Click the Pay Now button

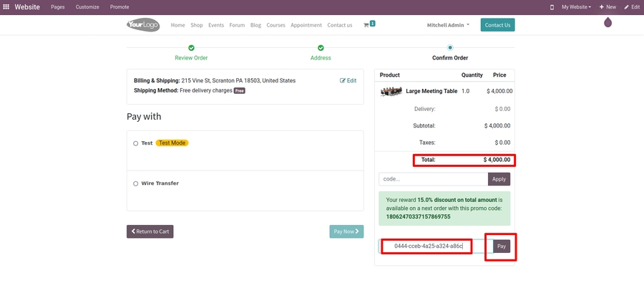(346, 231)
